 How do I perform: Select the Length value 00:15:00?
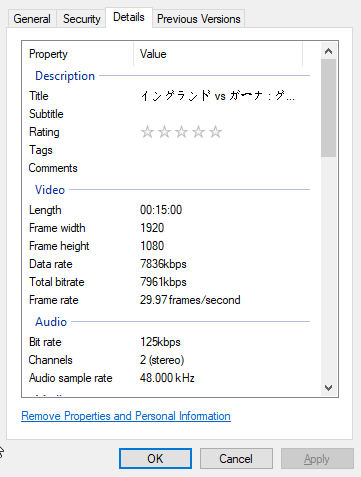tap(161, 210)
